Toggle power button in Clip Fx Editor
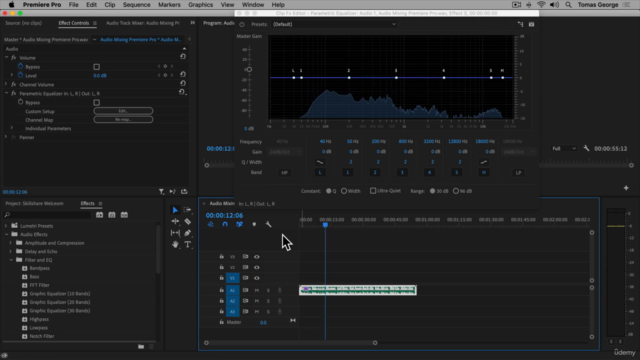This screenshot has width=640, height=360. click(242, 24)
